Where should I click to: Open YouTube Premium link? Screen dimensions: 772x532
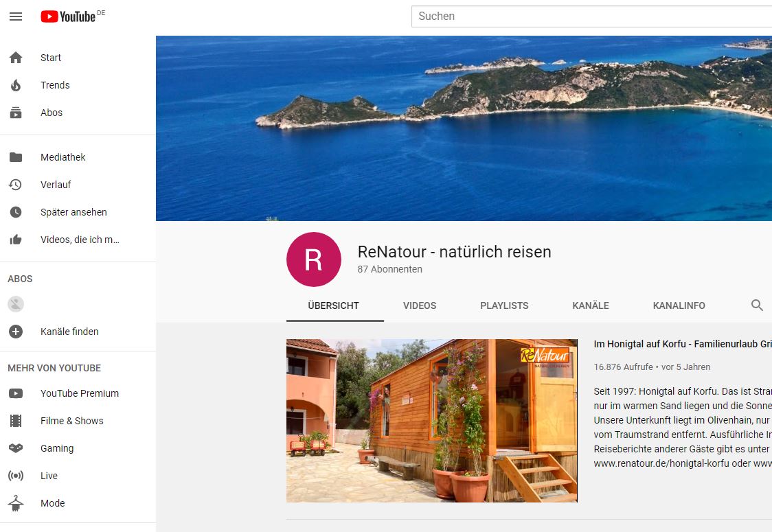tap(79, 393)
